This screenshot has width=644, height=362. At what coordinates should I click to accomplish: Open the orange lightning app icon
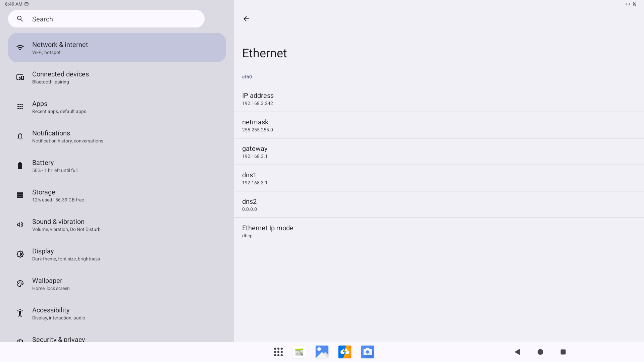coord(344,352)
